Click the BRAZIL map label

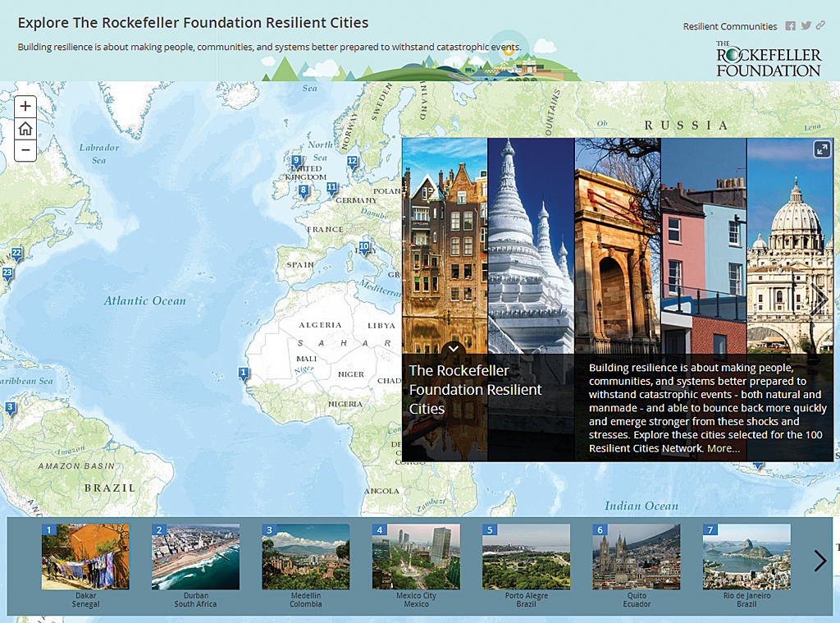110,488
